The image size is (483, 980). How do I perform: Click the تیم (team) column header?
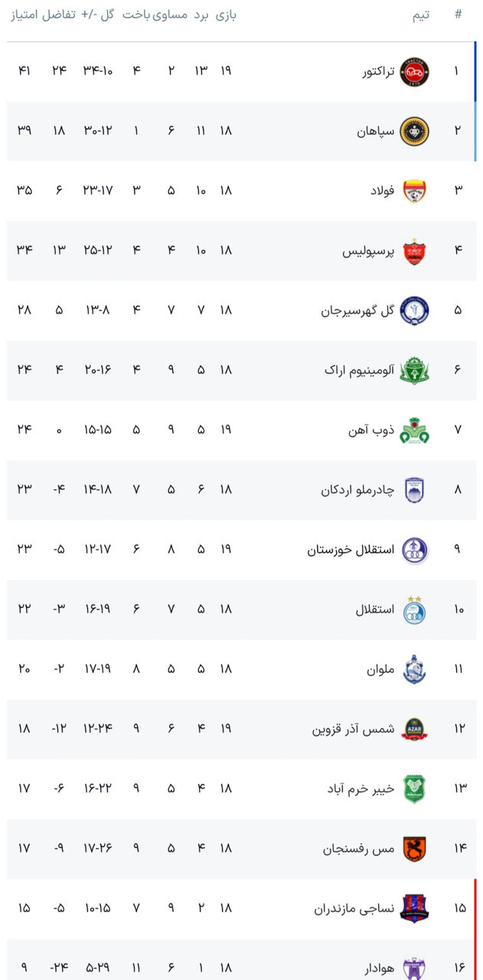(420, 15)
